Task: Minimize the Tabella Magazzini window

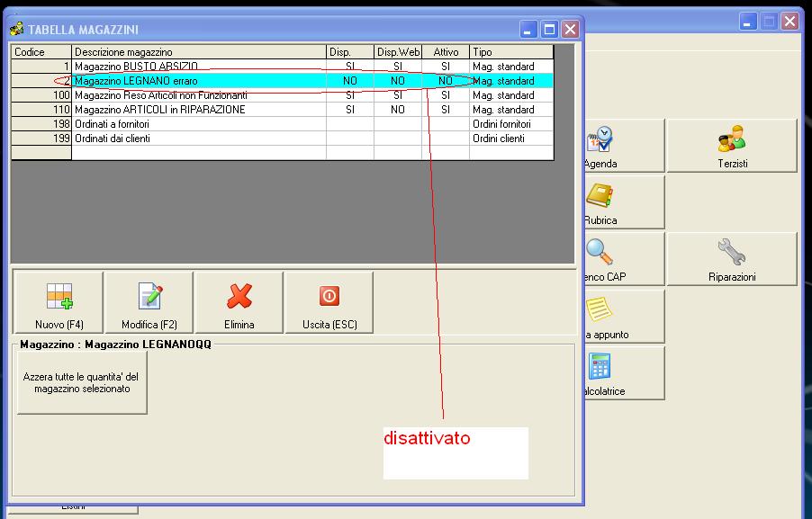Action: 528,30
